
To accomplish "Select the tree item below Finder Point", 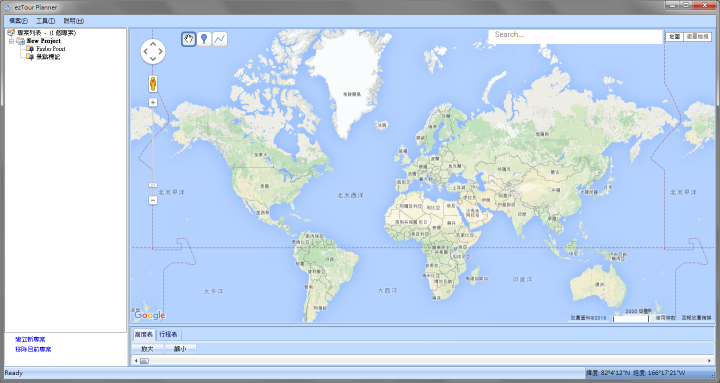I will 48,56.
